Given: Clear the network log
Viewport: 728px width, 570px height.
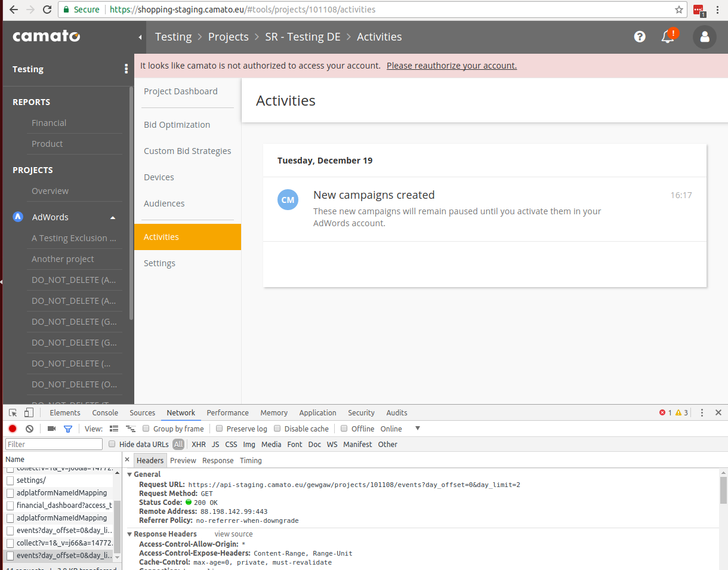Looking at the screenshot, I should [x=29, y=429].
